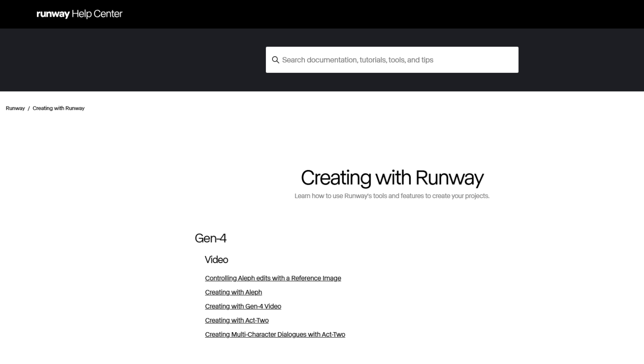The image size is (644, 364).
Task: Open the 'Creating with Aleph' article
Action: (x=233, y=292)
